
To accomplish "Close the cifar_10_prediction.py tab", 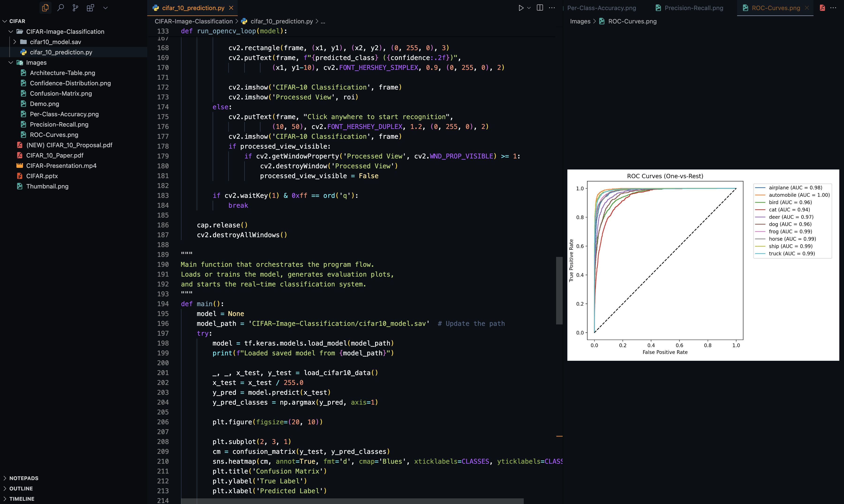I will coord(231,8).
